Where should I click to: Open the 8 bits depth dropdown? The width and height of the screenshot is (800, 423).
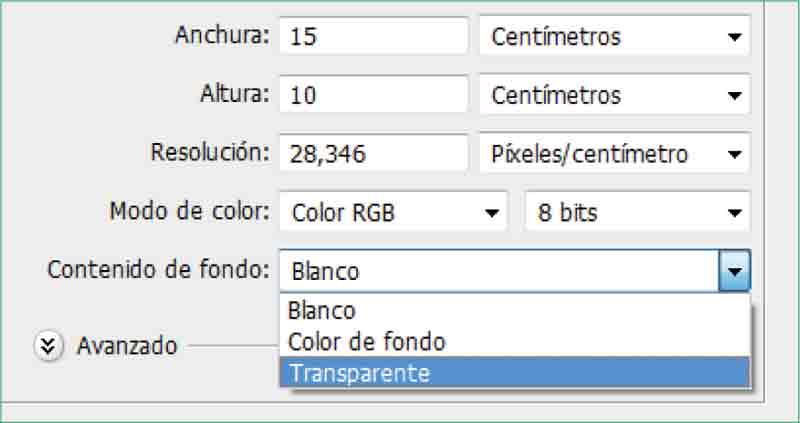pos(636,213)
